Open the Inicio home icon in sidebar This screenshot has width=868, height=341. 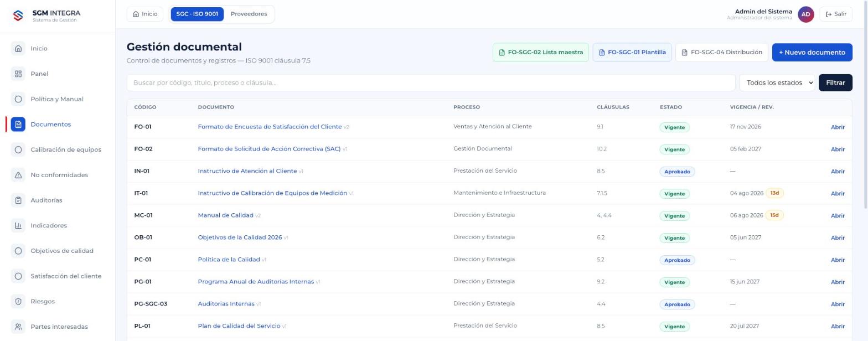(x=18, y=48)
